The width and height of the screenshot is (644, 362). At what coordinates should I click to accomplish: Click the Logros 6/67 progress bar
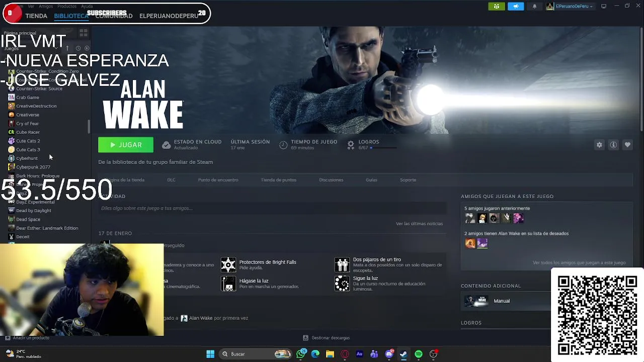tap(384, 148)
